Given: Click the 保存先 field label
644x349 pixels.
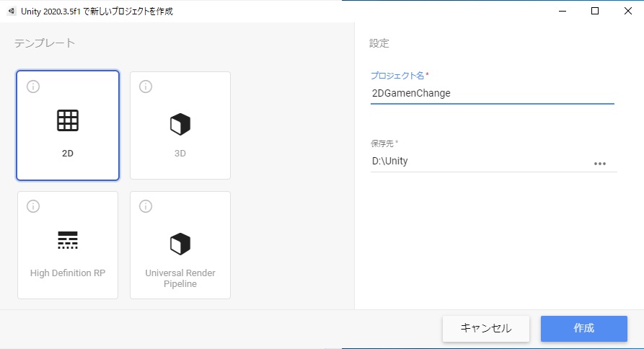Looking at the screenshot, I should pos(384,143).
